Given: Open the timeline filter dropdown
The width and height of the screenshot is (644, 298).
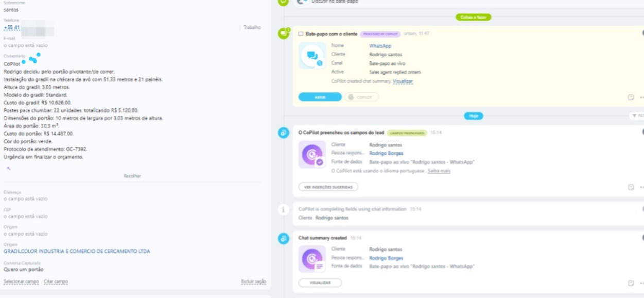Looking at the screenshot, I should click(x=636, y=116).
